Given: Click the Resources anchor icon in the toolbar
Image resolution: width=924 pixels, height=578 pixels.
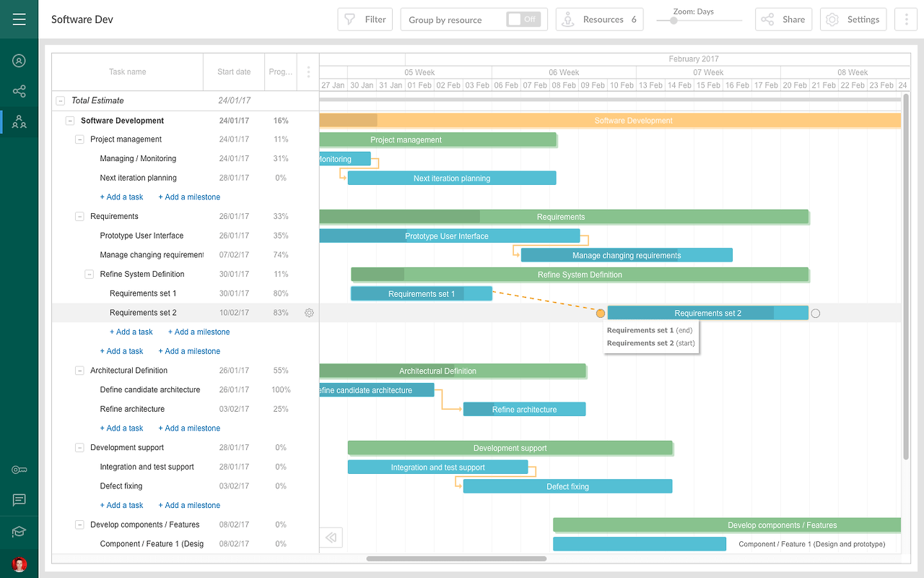Looking at the screenshot, I should tap(570, 19).
